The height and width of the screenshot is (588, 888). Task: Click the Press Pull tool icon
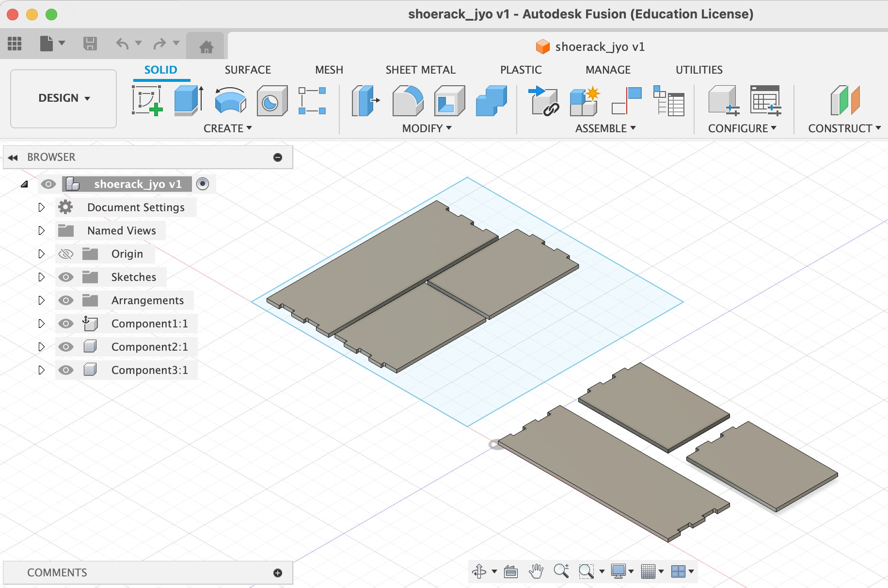click(365, 100)
